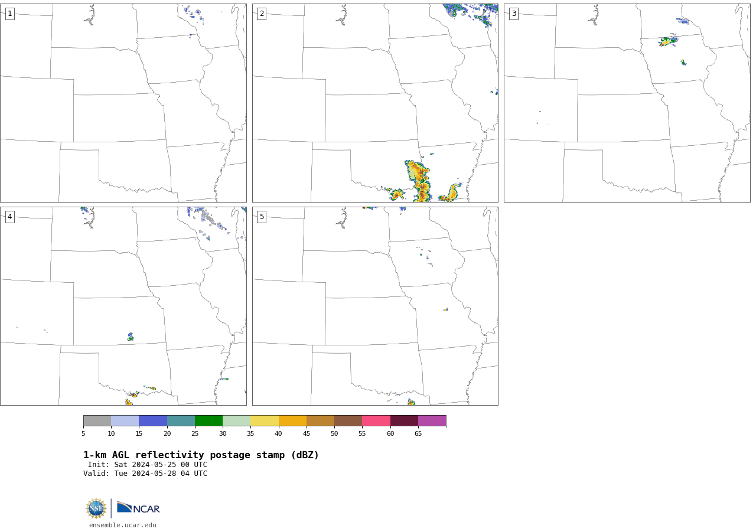The image size is (756, 532).
Task: Click the panel label number 4
Action: tap(9, 217)
